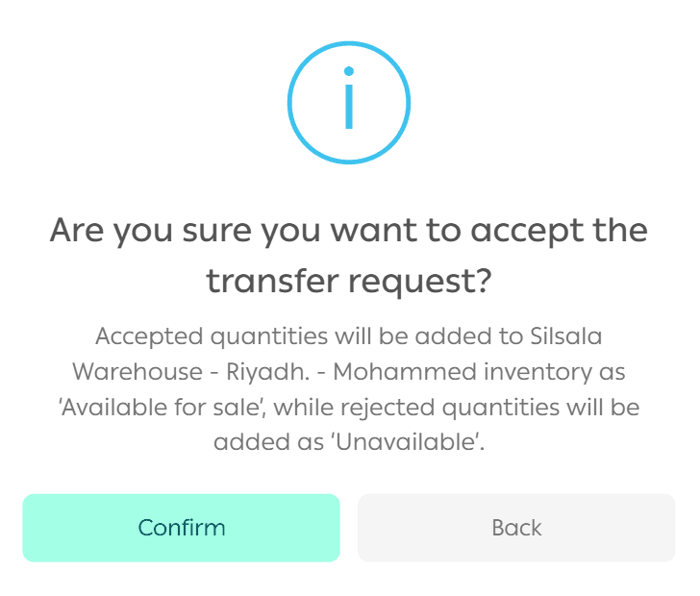Screen dimensions: 700x596
Task: Click the "transfer request?" heading line
Action: tap(349, 282)
